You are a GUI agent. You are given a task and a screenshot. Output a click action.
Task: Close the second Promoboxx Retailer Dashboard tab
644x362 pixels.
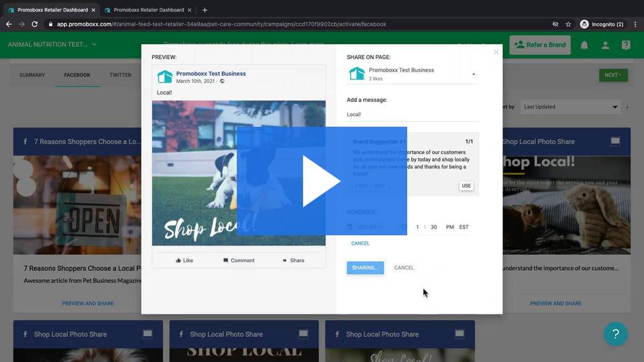(189, 10)
